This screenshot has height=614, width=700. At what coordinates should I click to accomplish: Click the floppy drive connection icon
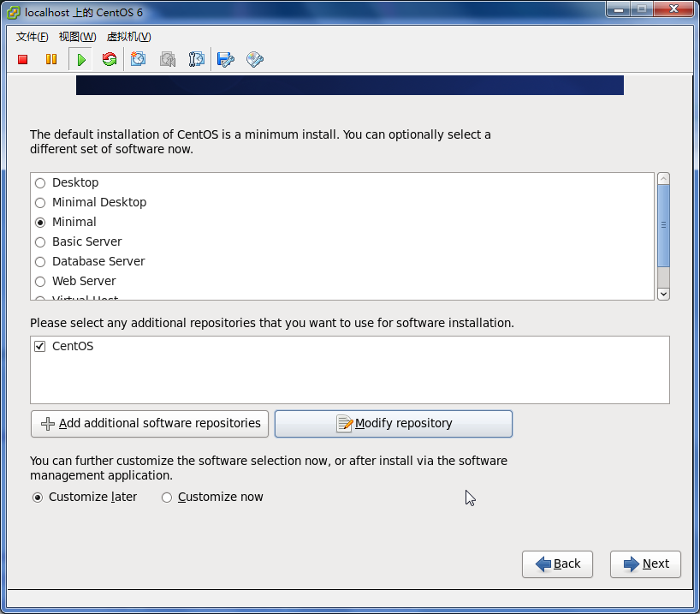225,59
